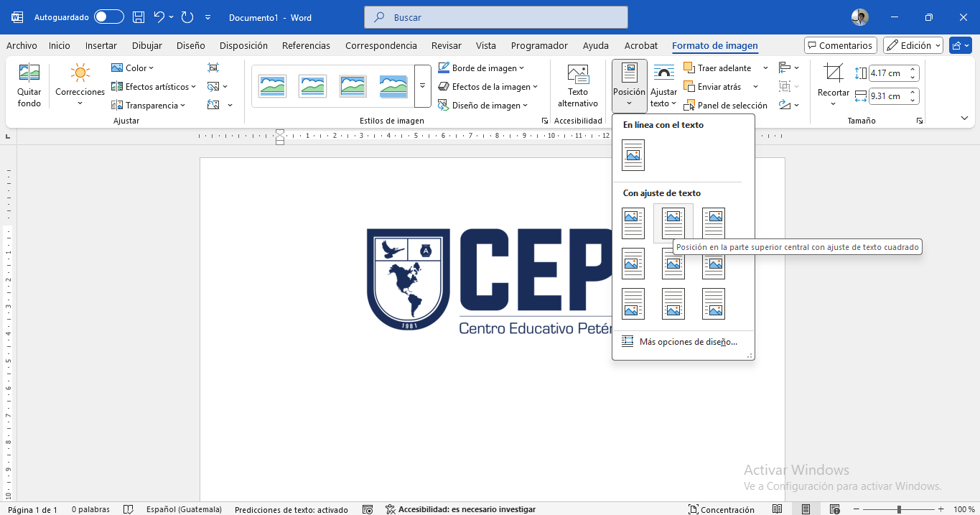Switch to the Revisar tab
980x515 pixels.
pyautogui.click(x=447, y=45)
